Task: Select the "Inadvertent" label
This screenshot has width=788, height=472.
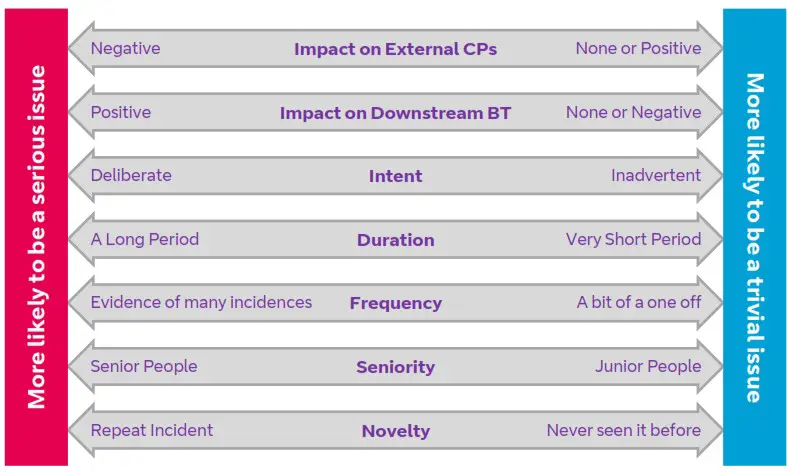Action: [x=656, y=175]
